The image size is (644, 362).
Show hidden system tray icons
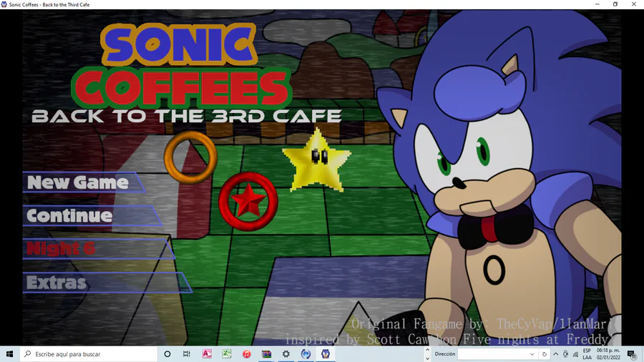click(x=556, y=354)
